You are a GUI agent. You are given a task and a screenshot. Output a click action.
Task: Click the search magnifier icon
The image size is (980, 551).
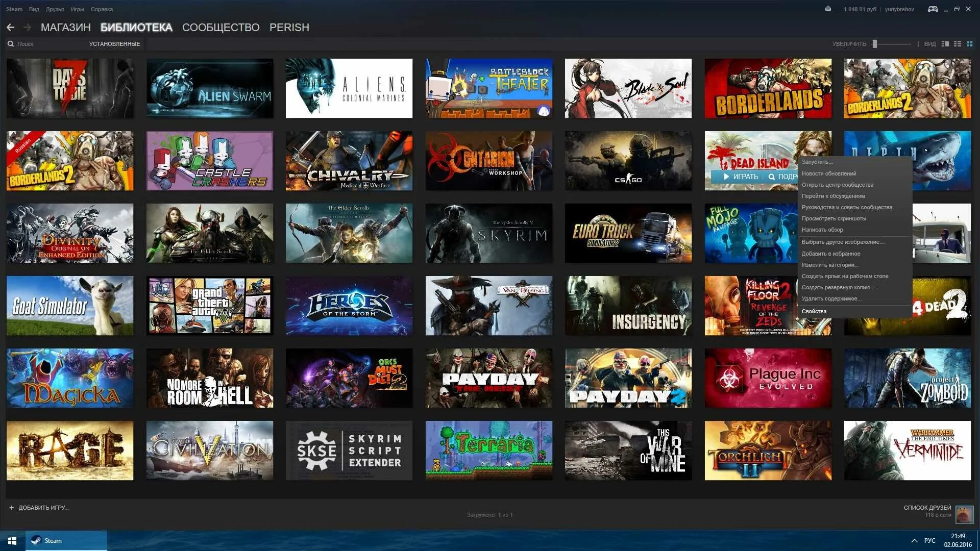coord(11,44)
